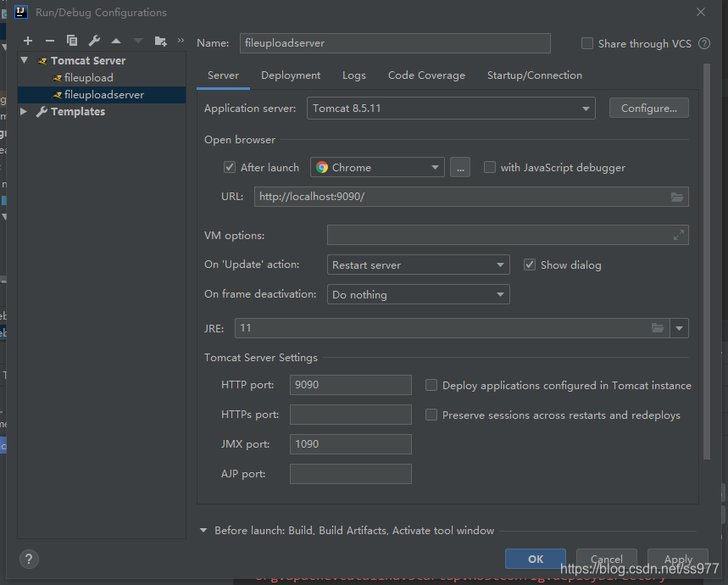Remove configuration with minus icon
Screen dimensions: 728x585
(50, 41)
